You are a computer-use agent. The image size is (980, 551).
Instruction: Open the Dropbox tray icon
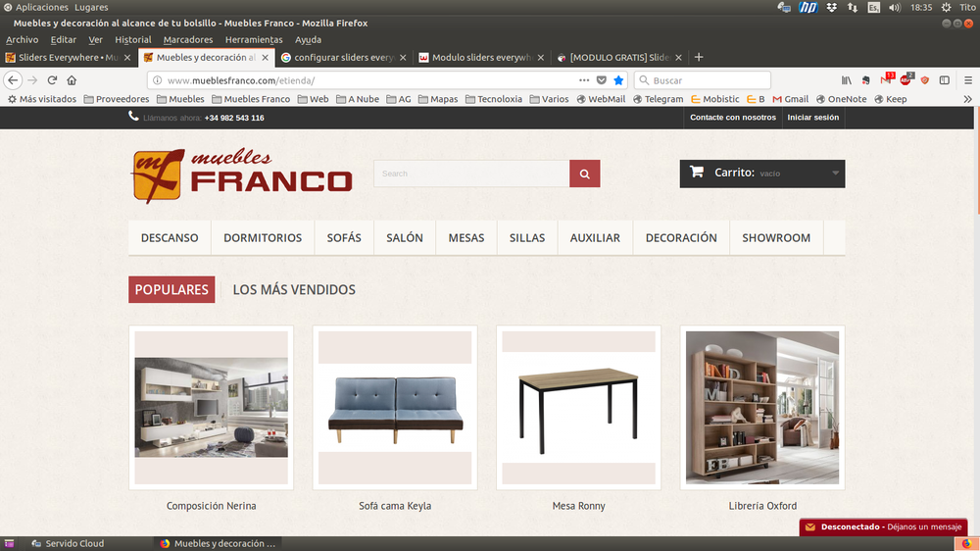tap(831, 8)
